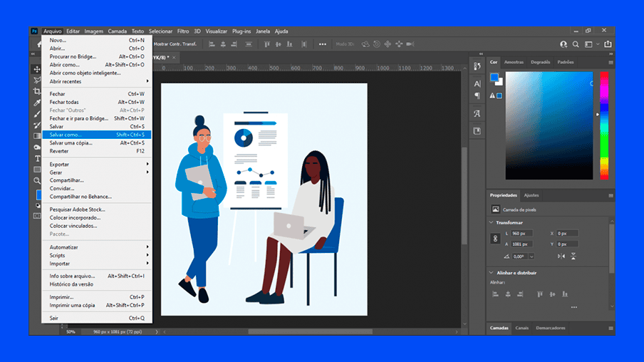
Task: Flip horizontally using the Transformar flip icon
Action: 561,256
